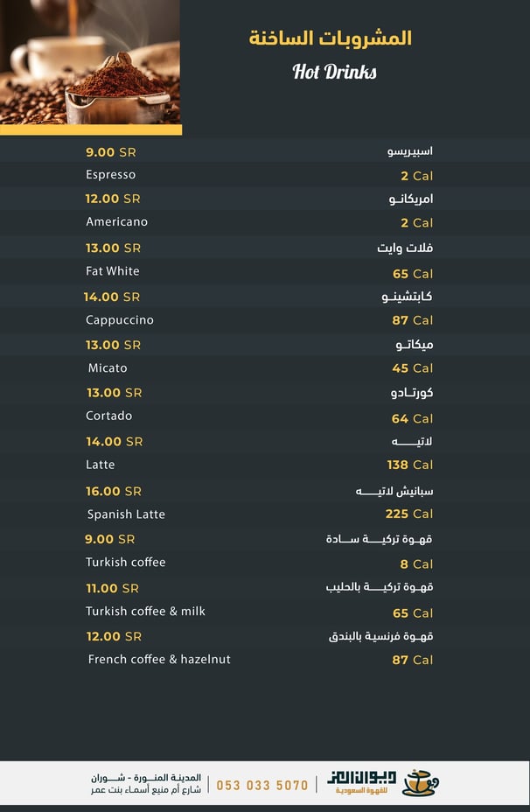This screenshot has width=530, height=812.
Task: Click the 138 Cal calorie label
Action: click(409, 465)
